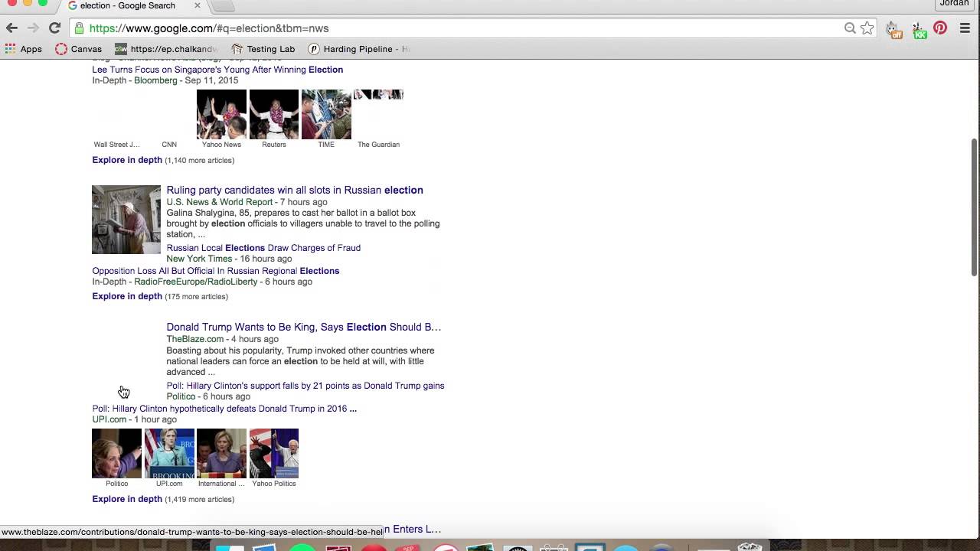Click the Guardian thumbnail image
This screenshot has height=551, width=980.
(378, 95)
